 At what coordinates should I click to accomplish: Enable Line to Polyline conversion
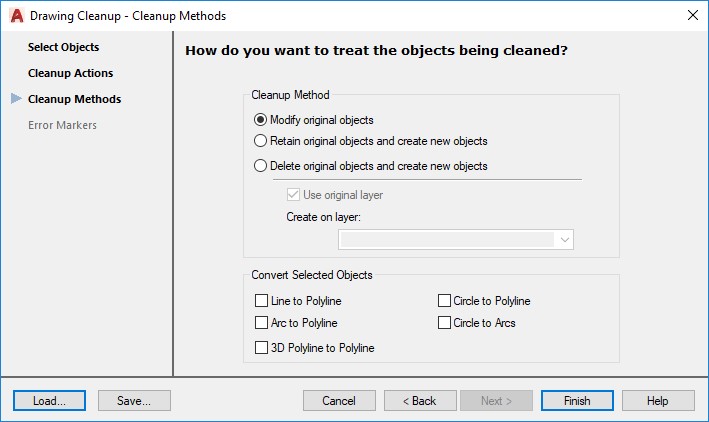click(262, 301)
